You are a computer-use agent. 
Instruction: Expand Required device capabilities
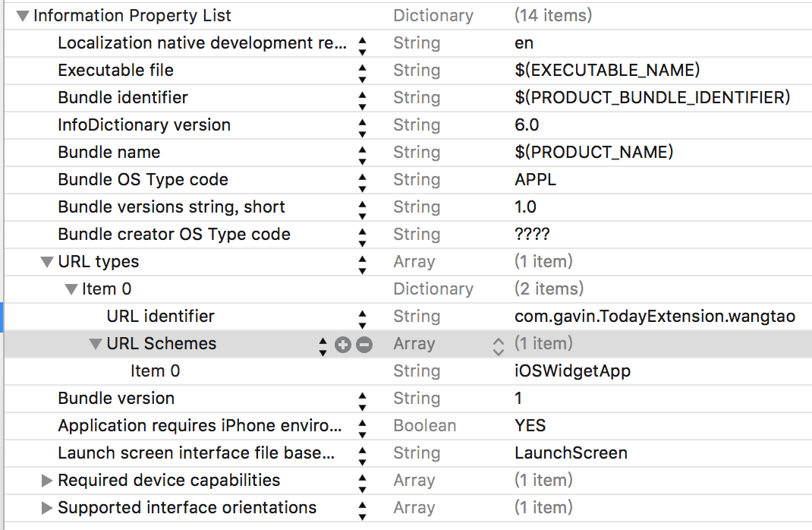[x=47, y=481]
